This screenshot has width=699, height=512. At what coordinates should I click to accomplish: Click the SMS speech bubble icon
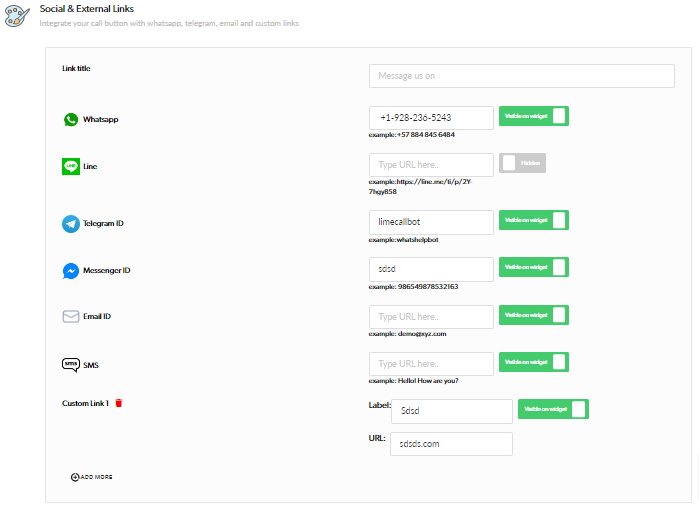pos(71,365)
